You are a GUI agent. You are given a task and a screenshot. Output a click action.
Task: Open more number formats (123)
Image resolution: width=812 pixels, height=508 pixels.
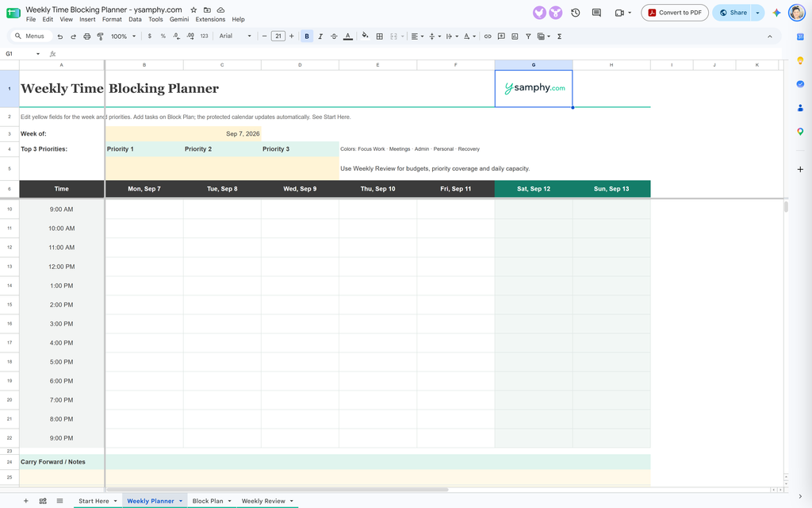(x=204, y=37)
